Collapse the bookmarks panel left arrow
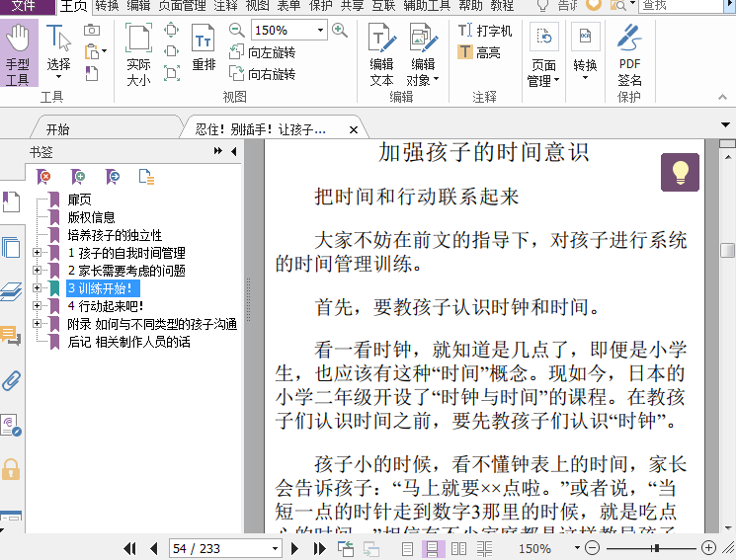Image resolution: width=736 pixels, height=560 pixels. tap(234, 151)
